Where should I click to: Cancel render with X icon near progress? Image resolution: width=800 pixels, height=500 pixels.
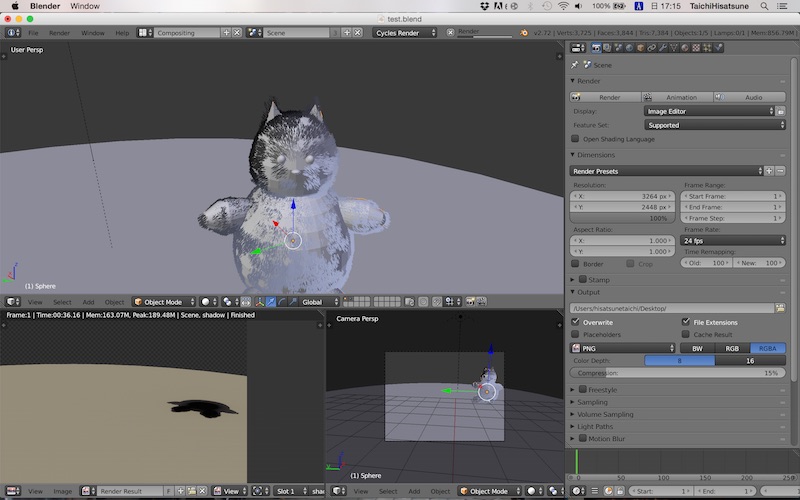(x=451, y=33)
